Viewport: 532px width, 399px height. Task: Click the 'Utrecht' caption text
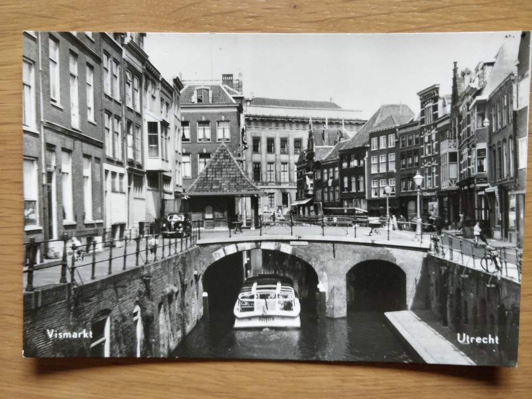click(x=478, y=339)
